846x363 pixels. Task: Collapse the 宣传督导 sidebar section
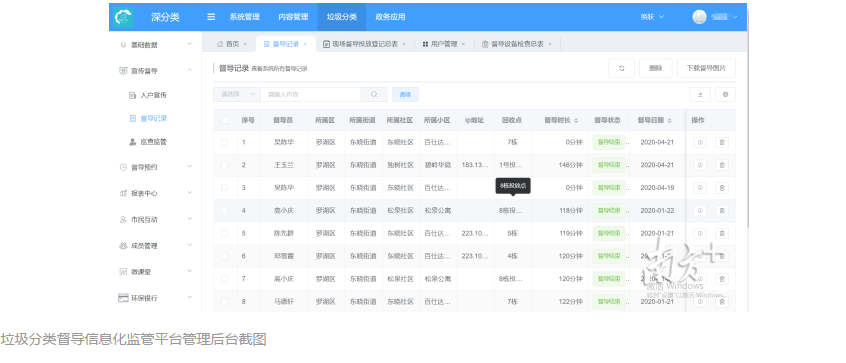point(155,71)
